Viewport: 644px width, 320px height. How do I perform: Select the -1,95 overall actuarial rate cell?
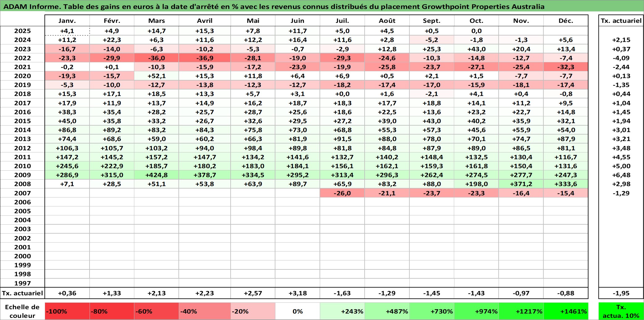coord(621,293)
